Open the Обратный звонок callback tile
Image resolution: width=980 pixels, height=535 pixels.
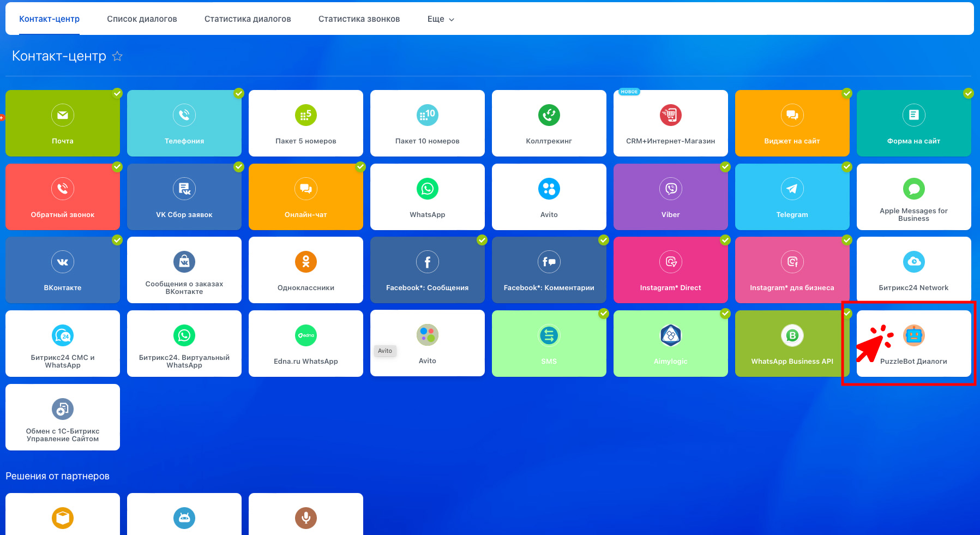tap(63, 197)
